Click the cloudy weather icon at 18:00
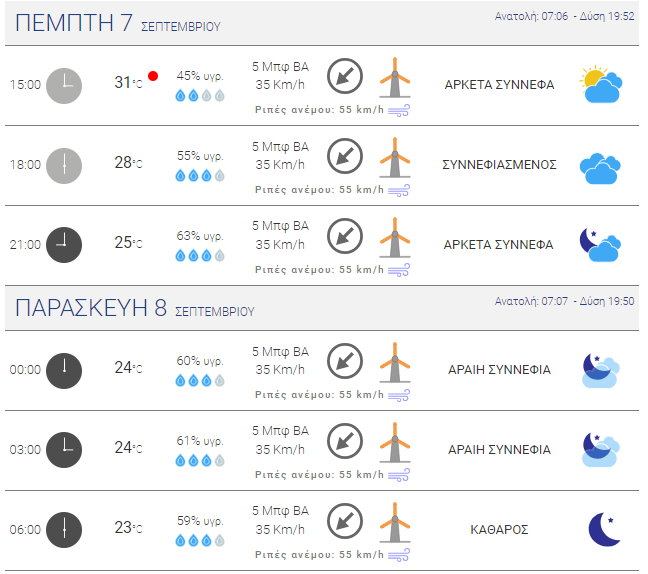648x574 pixels. point(600,169)
